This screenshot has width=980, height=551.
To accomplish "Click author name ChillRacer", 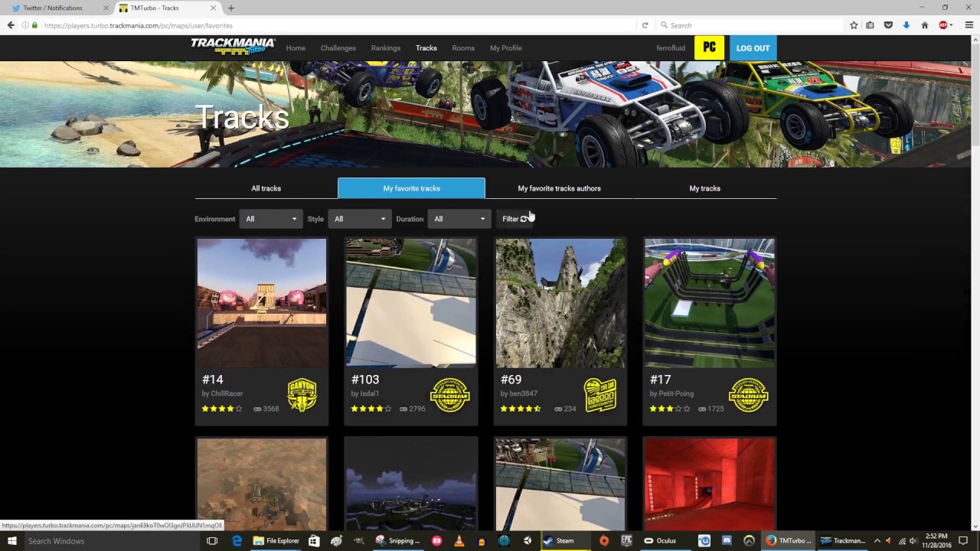I will click(x=227, y=393).
